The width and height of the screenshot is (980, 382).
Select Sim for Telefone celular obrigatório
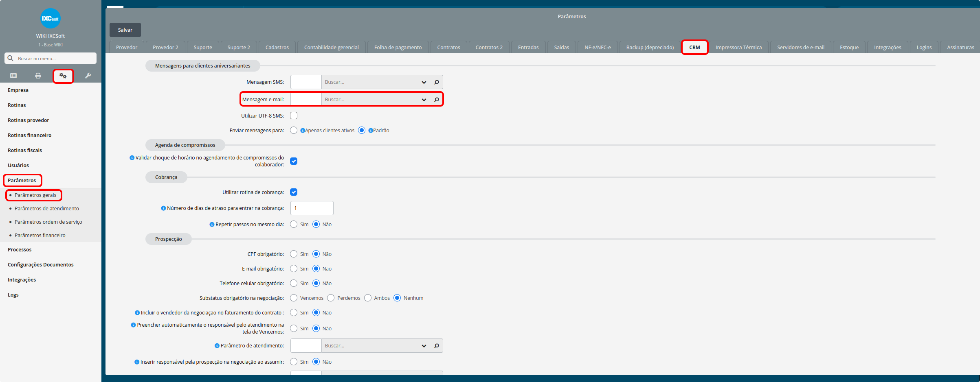(294, 284)
